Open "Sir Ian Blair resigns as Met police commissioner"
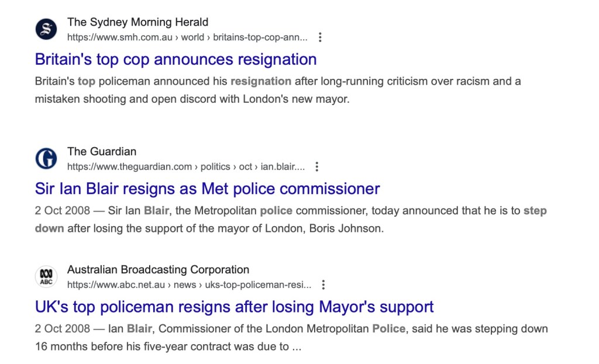Viewport: 599px width, 364px height. (207, 189)
